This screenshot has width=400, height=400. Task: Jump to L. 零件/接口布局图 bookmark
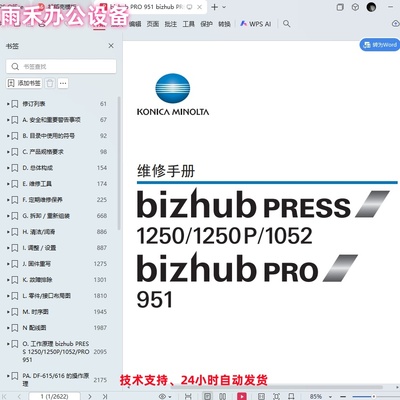click(x=46, y=296)
